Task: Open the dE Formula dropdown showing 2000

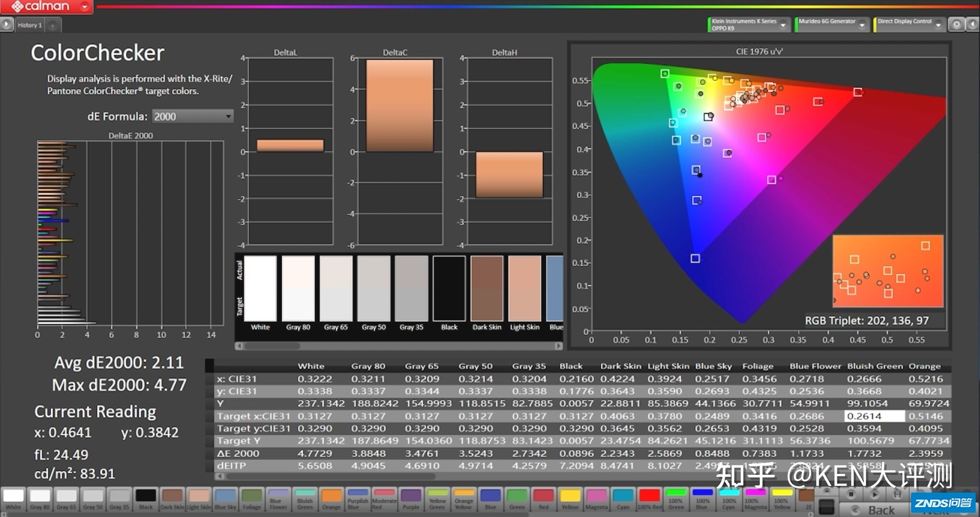Action: tap(193, 116)
